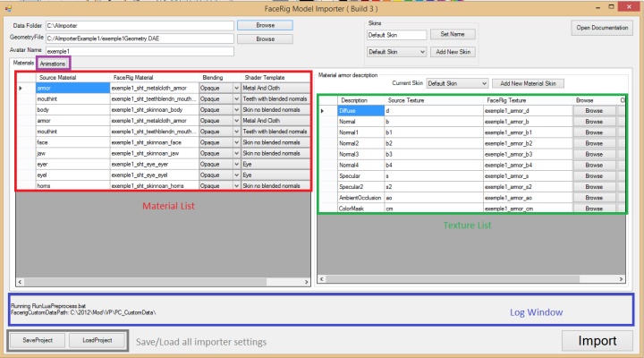Open the Skins dropdown under Set Name field

point(396,52)
